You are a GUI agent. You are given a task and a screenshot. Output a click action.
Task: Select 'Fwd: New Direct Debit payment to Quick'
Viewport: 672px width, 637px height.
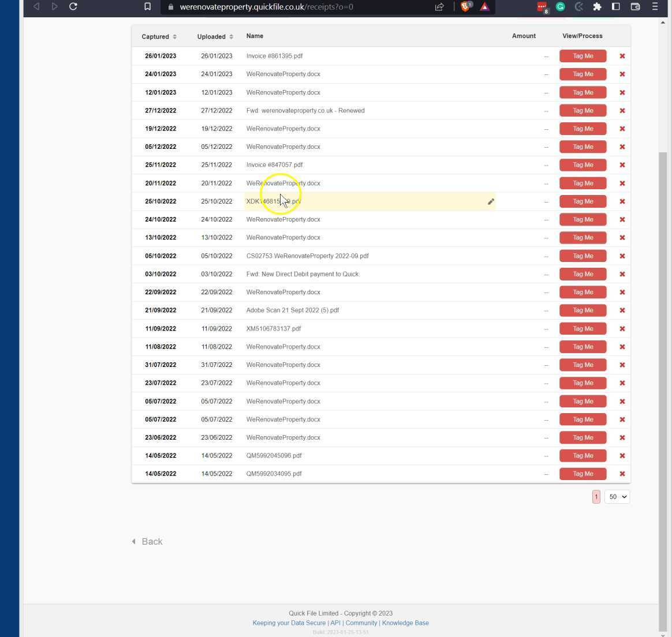(302, 274)
